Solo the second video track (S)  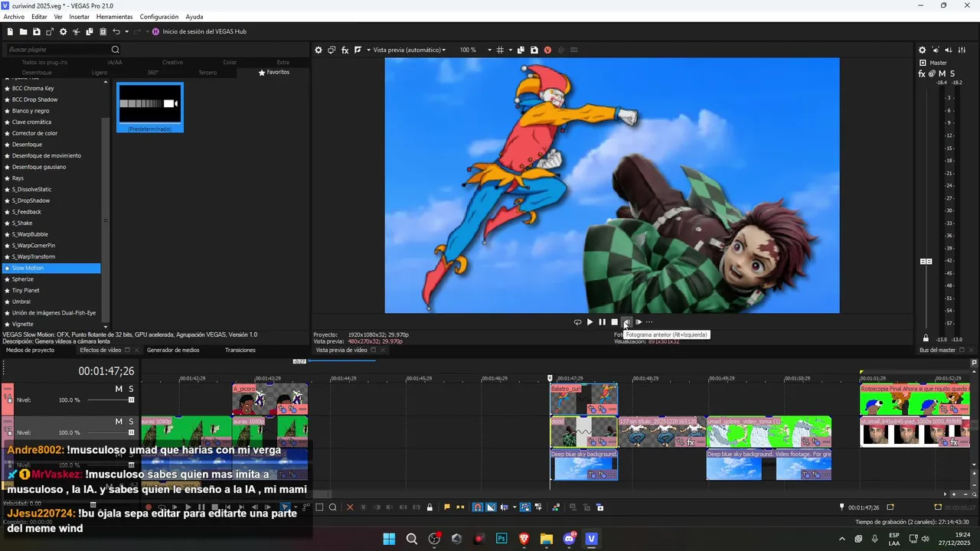pyautogui.click(x=131, y=422)
